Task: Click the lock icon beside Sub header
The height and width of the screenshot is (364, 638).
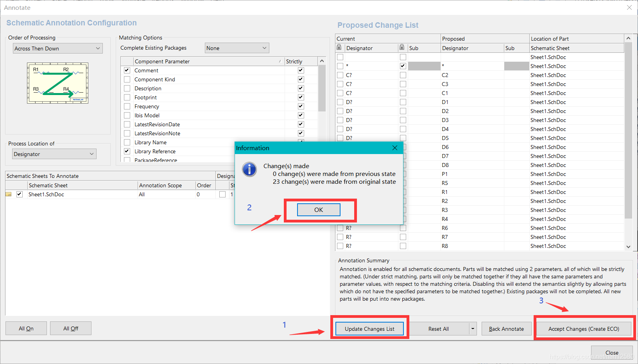Action: 401,48
